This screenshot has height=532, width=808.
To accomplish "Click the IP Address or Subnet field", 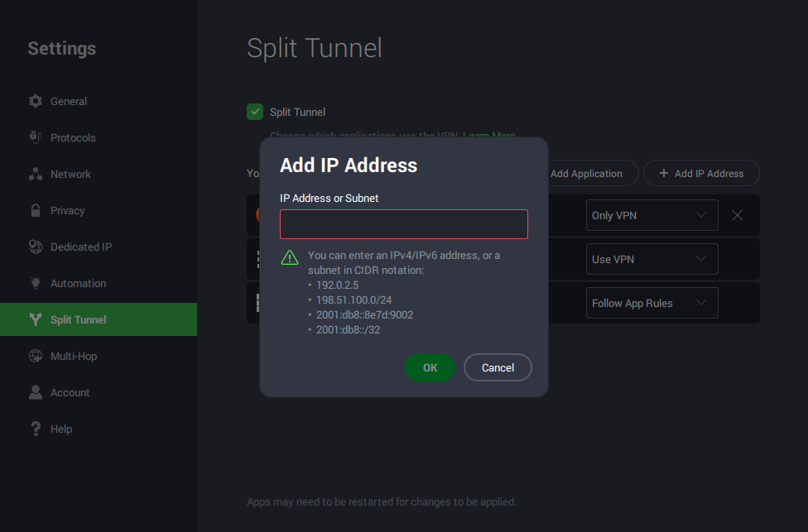I will click(x=403, y=224).
